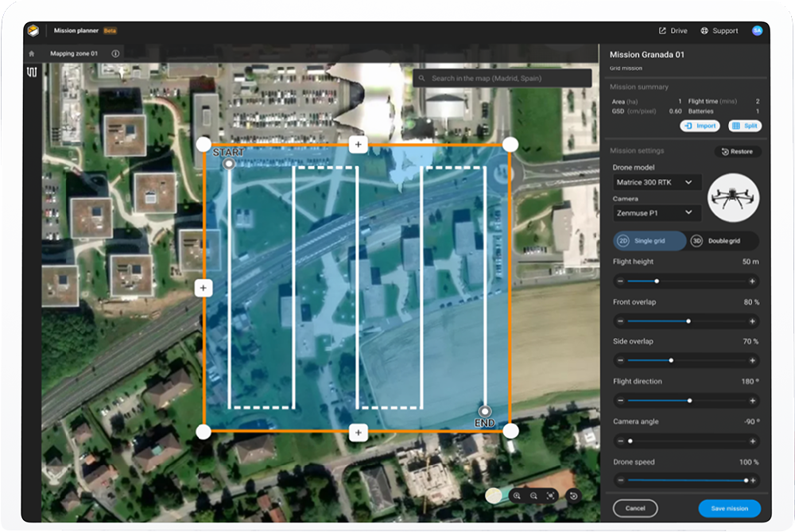Go to the home icon

point(32,53)
